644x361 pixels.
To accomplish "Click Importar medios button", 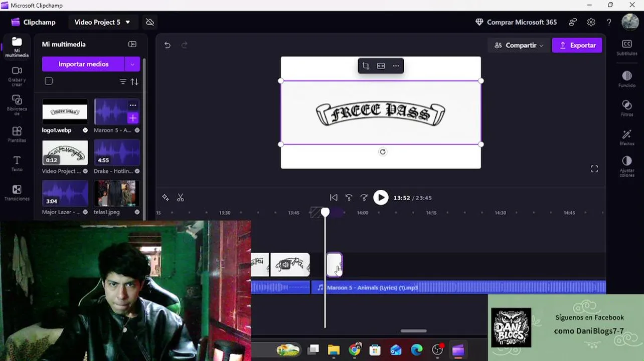I will pyautogui.click(x=83, y=64).
